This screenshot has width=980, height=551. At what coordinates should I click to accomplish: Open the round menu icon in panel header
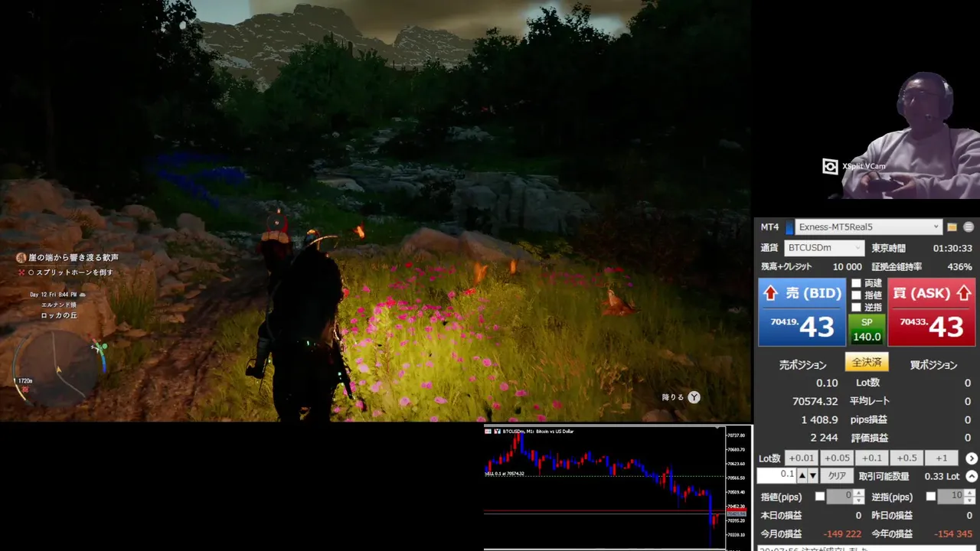(969, 227)
